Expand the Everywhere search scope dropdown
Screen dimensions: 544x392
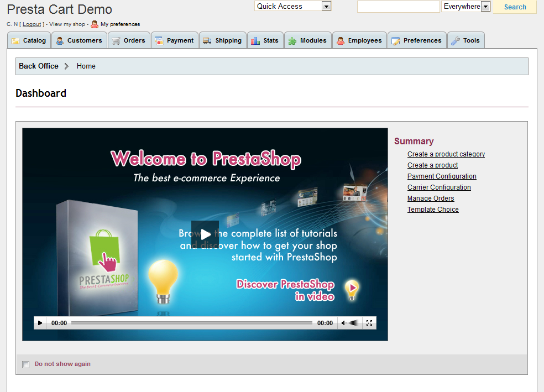pos(485,7)
